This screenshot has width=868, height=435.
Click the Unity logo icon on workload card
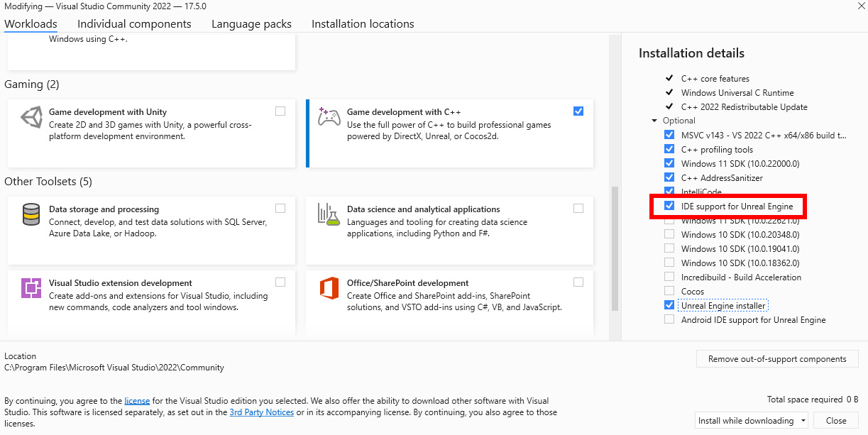click(x=32, y=119)
